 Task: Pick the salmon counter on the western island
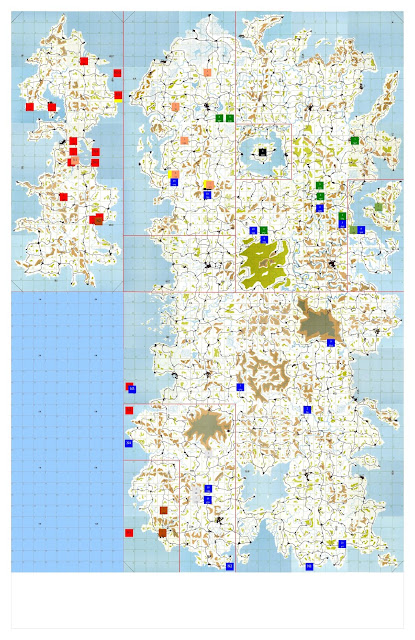[75, 160]
